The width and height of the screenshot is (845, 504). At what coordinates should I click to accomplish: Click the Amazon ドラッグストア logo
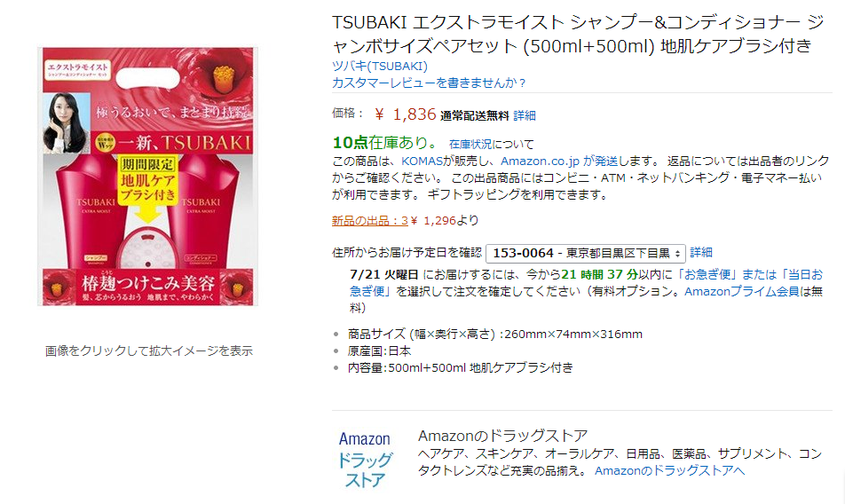point(365,460)
